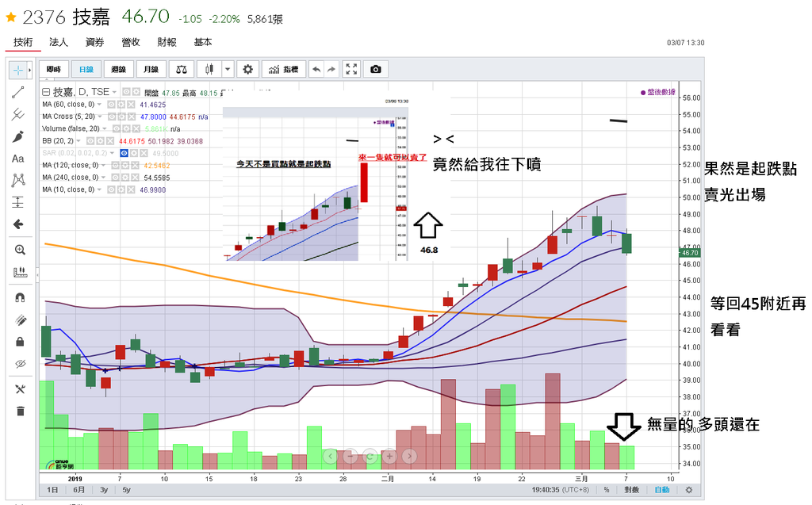The image size is (812, 505).
Task: Toggle 對數 logarithmic scale
Action: click(631, 490)
